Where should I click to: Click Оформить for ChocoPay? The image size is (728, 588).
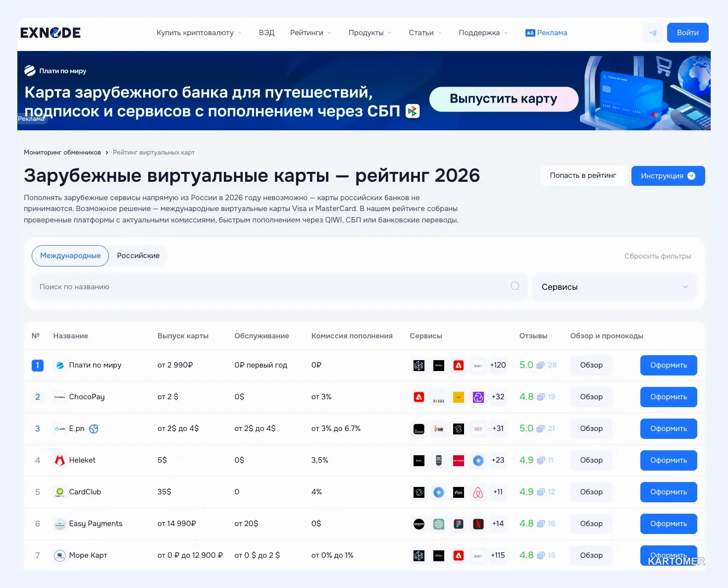669,397
